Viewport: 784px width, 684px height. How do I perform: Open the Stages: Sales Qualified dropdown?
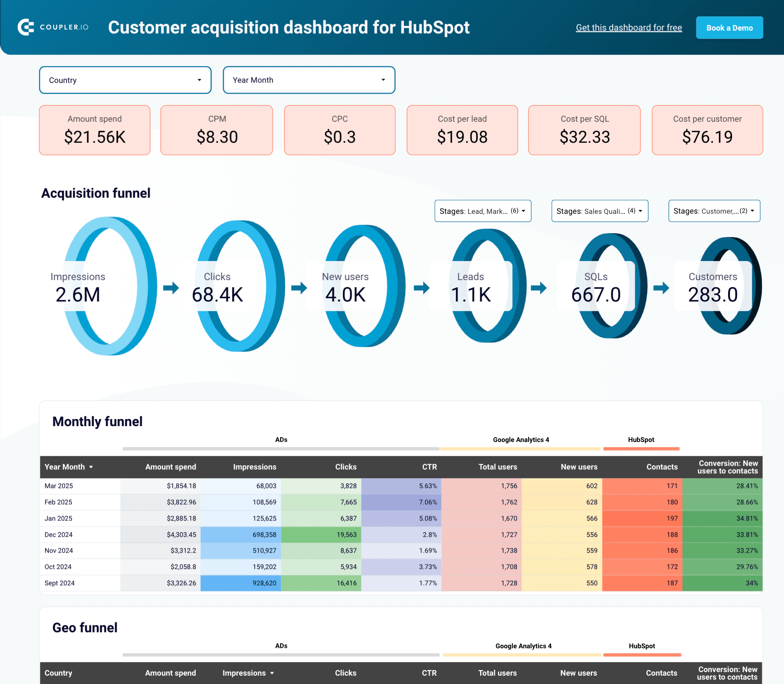[599, 211]
